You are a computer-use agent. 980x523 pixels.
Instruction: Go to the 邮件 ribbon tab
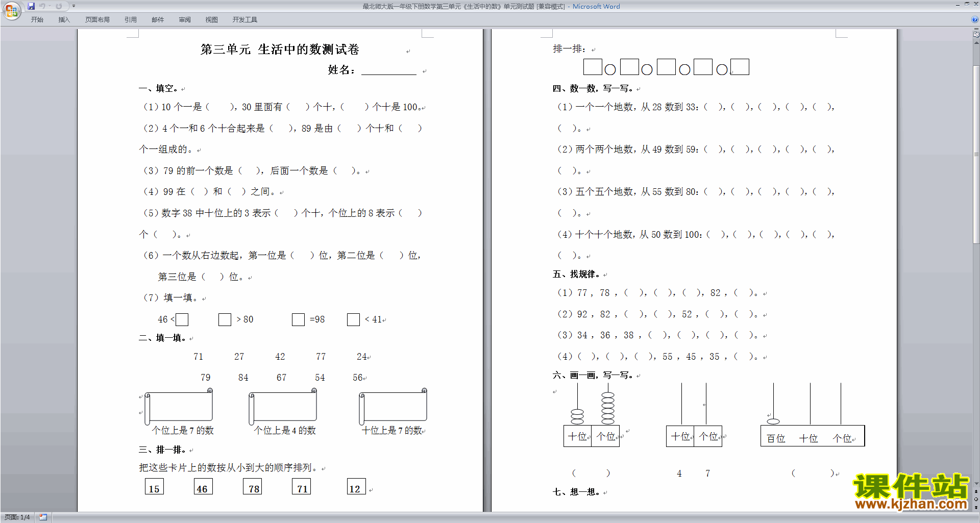click(158, 20)
